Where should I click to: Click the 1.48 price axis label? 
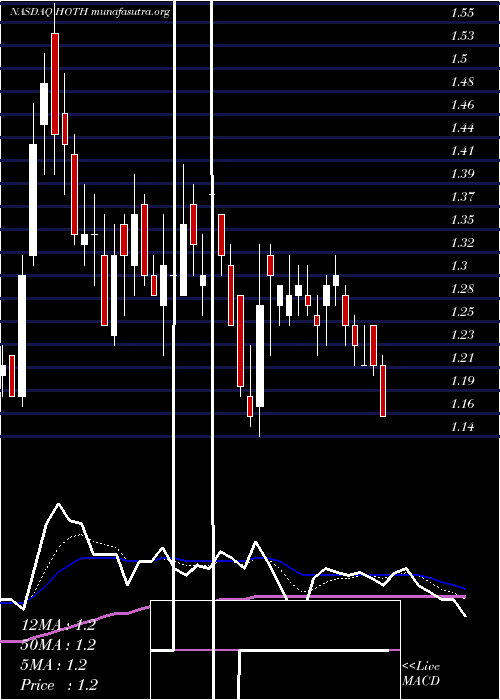tap(462, 82)
